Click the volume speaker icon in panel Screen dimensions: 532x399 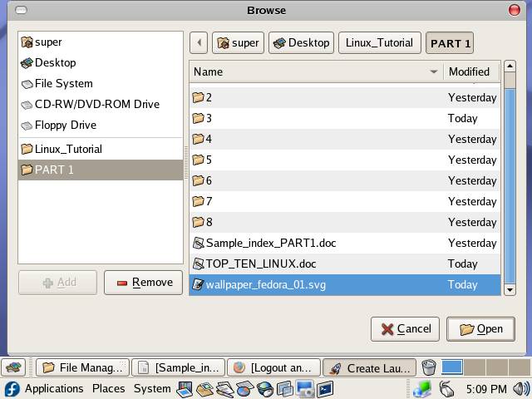click(x=521, y=388)
